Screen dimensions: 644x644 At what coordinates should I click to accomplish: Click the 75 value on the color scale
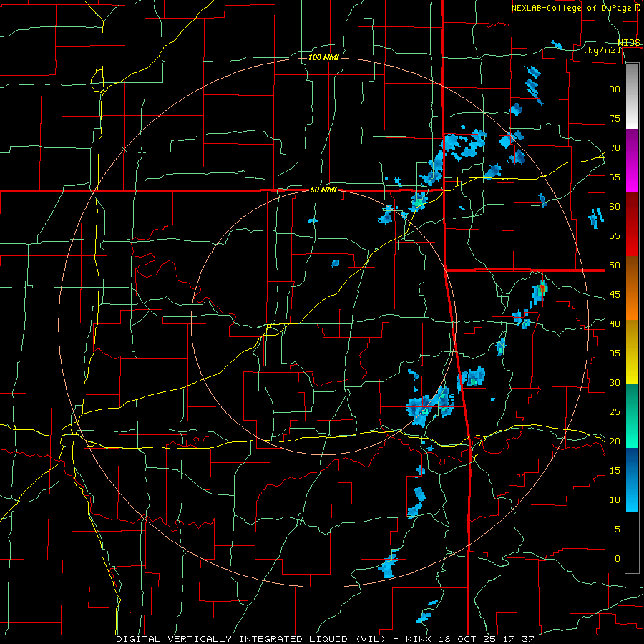[615, 118]
